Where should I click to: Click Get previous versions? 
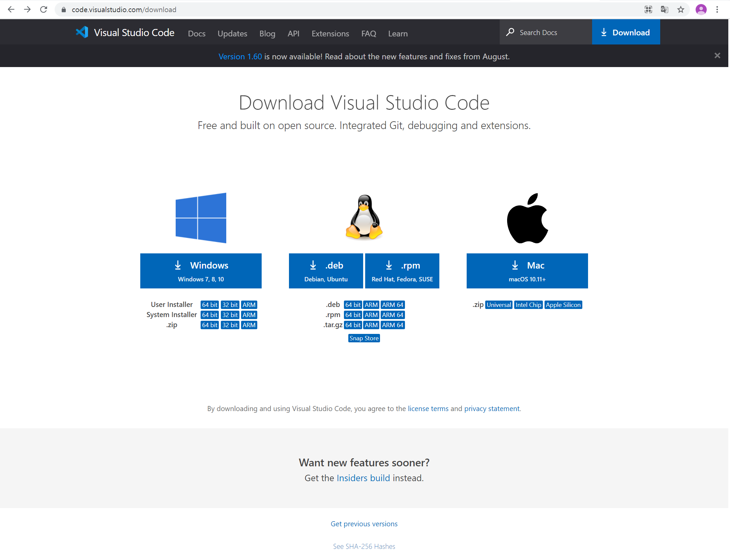(364, 524)
